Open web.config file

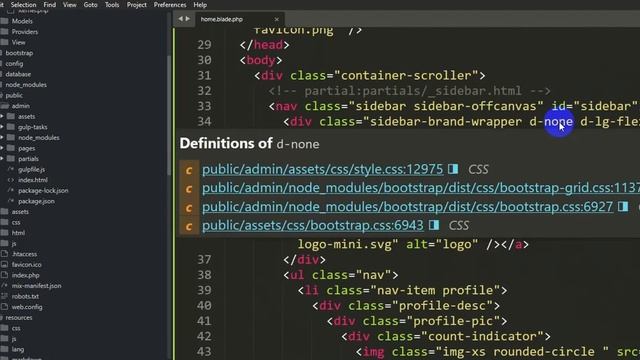tap(27, 307)
